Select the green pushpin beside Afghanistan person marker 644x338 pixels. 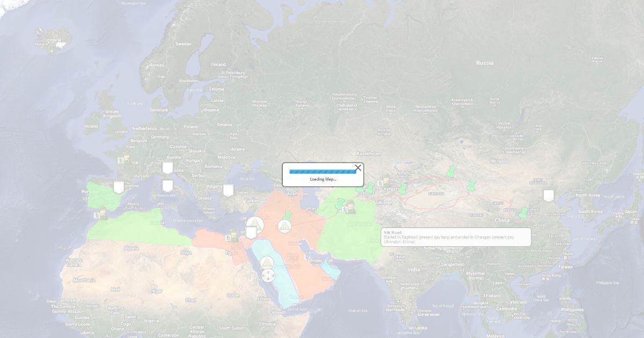339,204
